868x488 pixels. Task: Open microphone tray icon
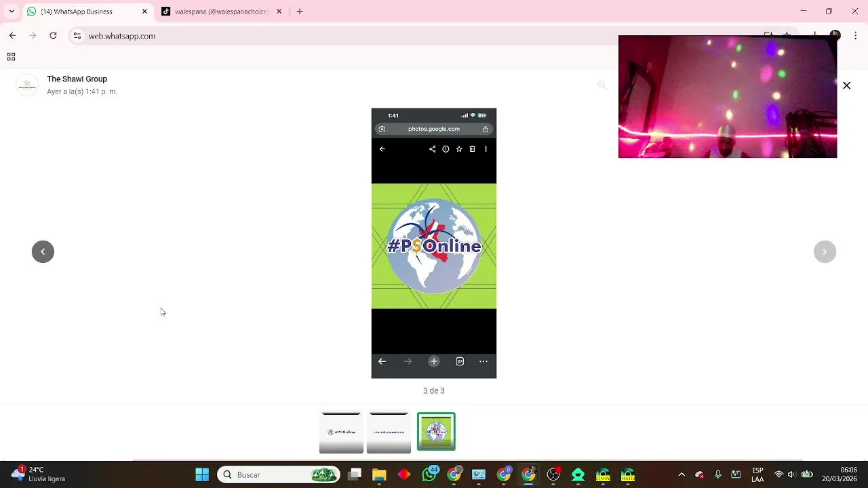click(717, 474)
